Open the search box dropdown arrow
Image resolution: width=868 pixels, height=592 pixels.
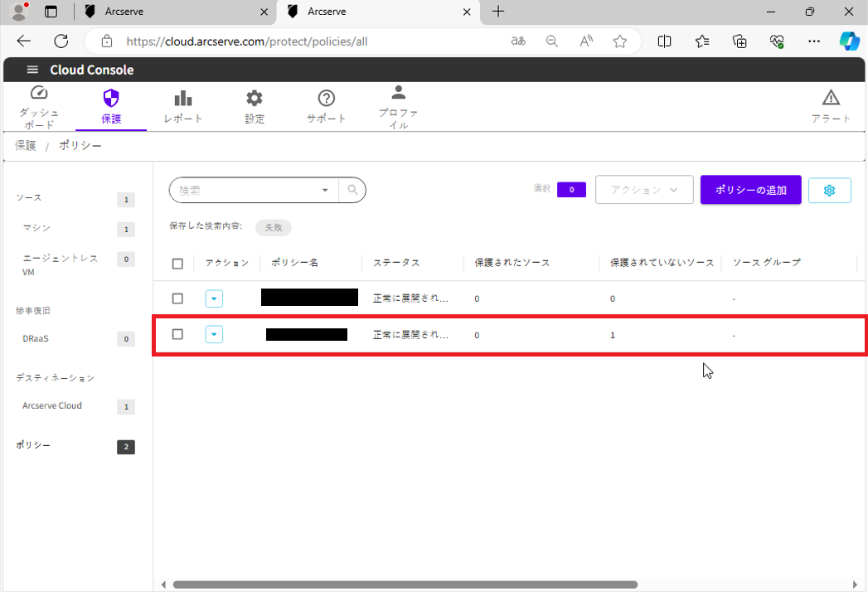point(325,190)
